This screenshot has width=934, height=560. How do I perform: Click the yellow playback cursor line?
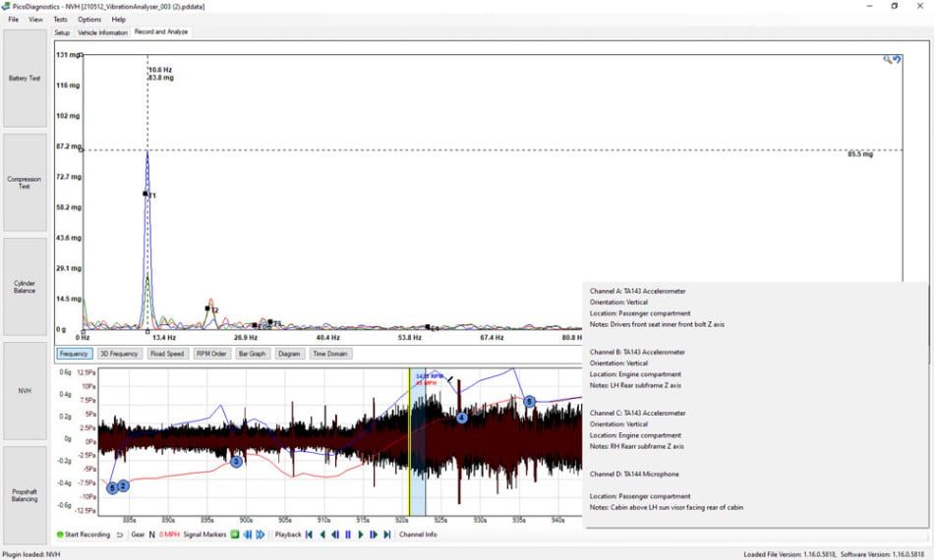409,441
